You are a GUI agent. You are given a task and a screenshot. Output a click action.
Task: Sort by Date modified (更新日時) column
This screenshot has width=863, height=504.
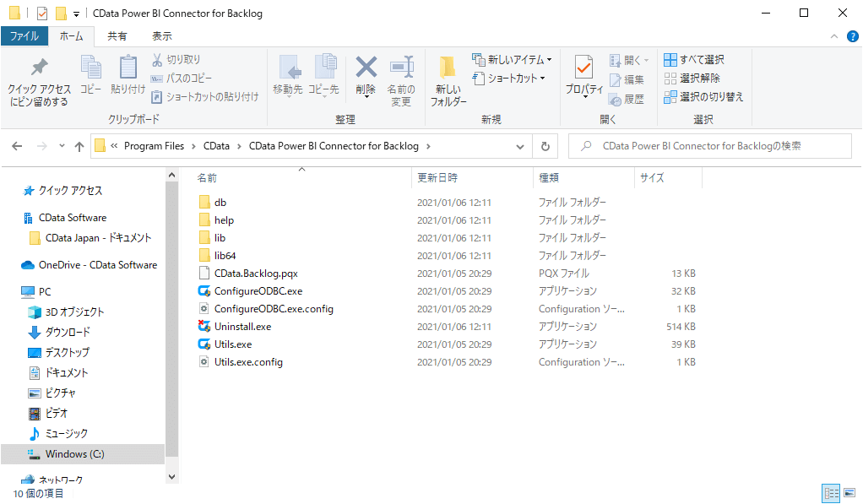(437, 178)
